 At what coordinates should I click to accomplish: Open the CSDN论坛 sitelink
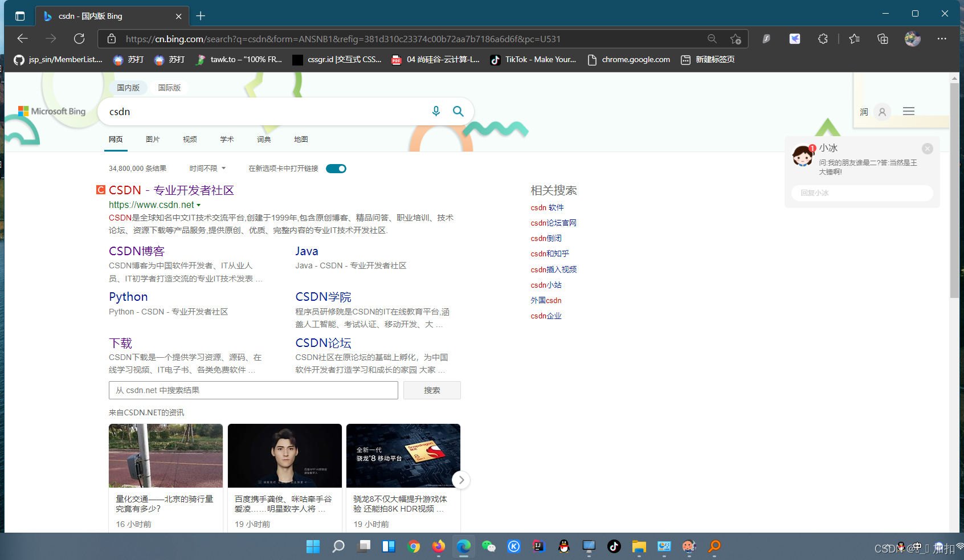pyautogui.click(x=323, y=343)
